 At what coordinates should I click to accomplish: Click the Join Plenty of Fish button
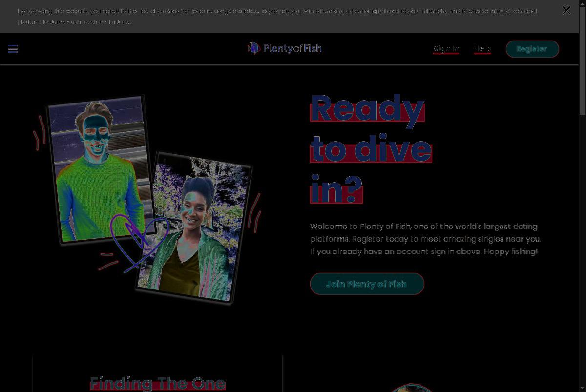[x=367, y=284]
